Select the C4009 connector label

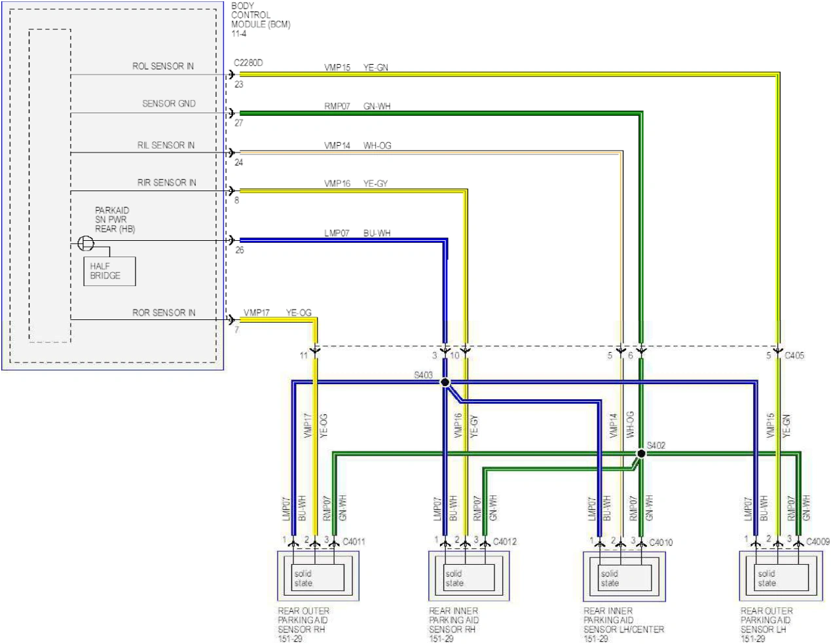coord(818,542)
